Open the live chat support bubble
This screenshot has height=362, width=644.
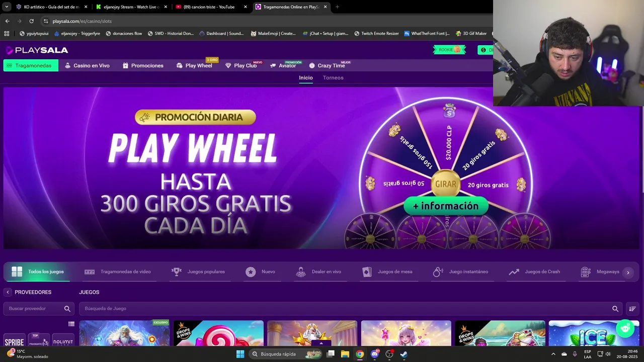tap(625, 328)
